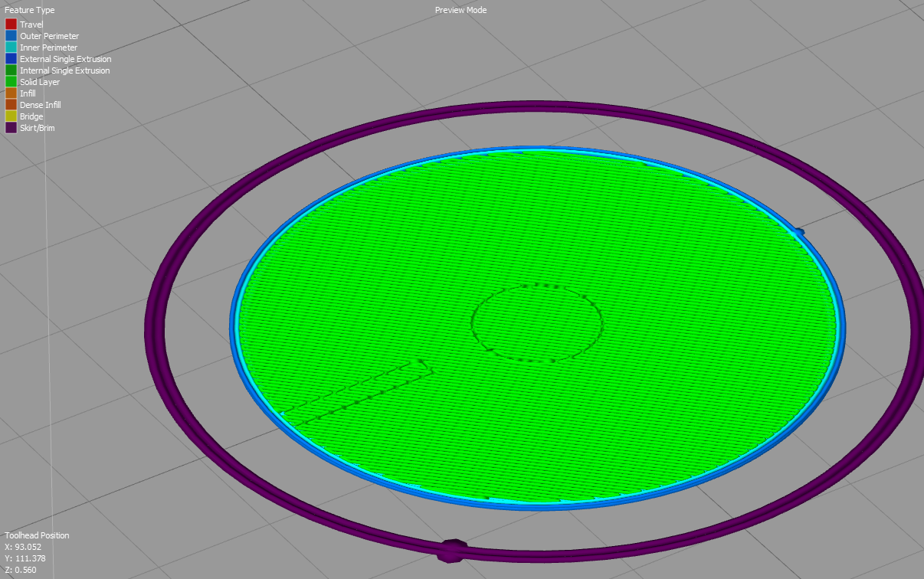Image resolution: width=924 pixels, height=579 pixels.
Task: Click the Bridge legend label
Action: (31, 116)
